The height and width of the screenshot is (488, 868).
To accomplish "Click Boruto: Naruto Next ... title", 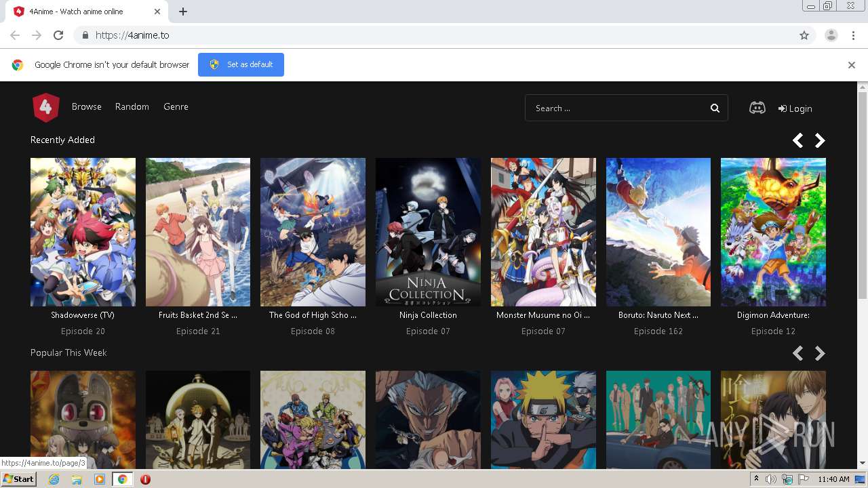I will [658, 315].
